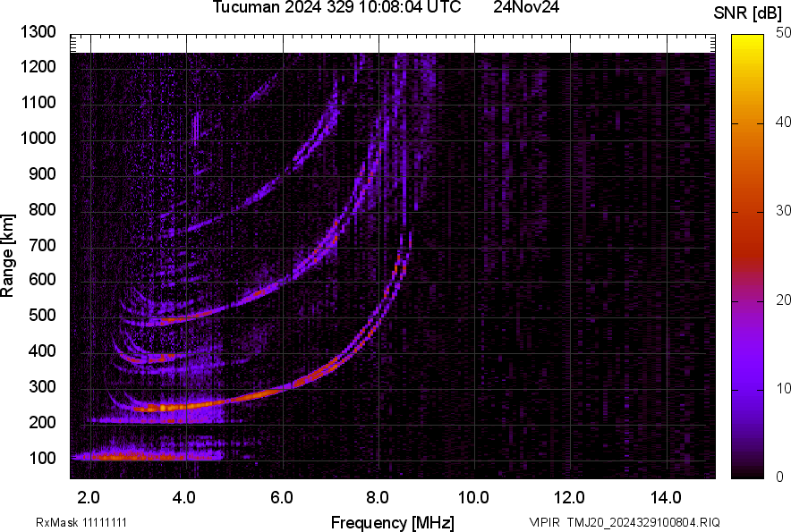Click the range tick label '500'
The height and width of the screenshot is (532, 791).
point(42,315)
